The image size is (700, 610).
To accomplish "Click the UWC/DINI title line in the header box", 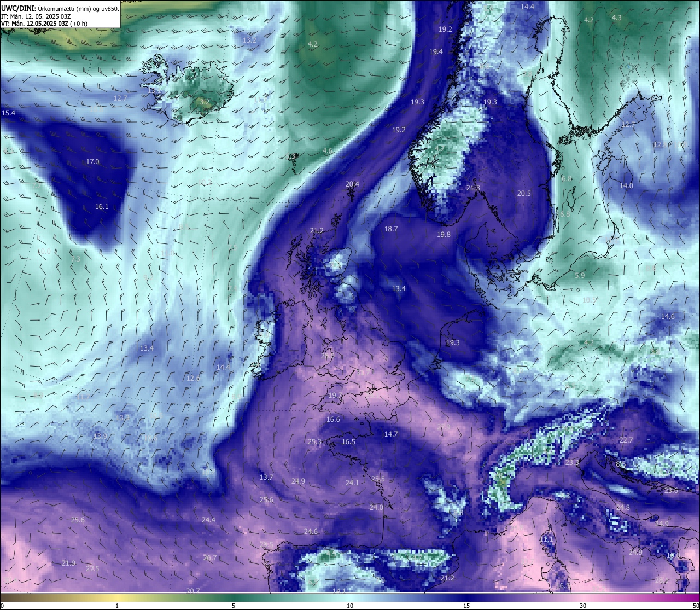I will [60, 8].
